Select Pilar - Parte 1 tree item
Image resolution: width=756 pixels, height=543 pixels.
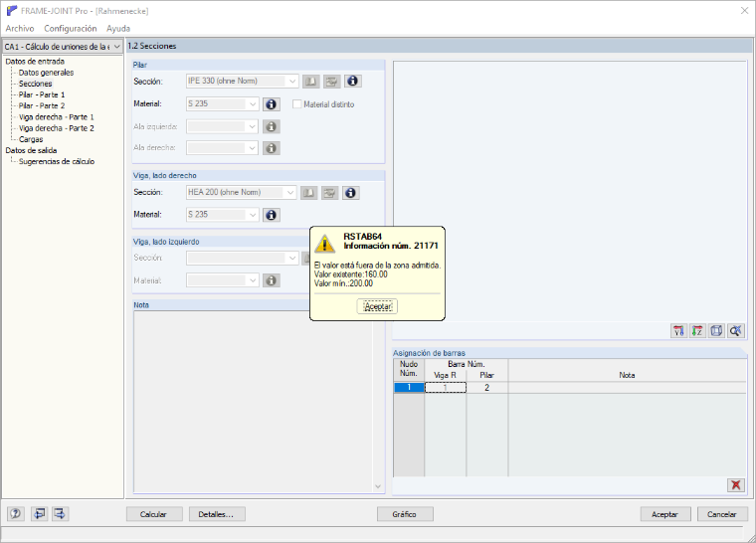(x=42, y=94)
